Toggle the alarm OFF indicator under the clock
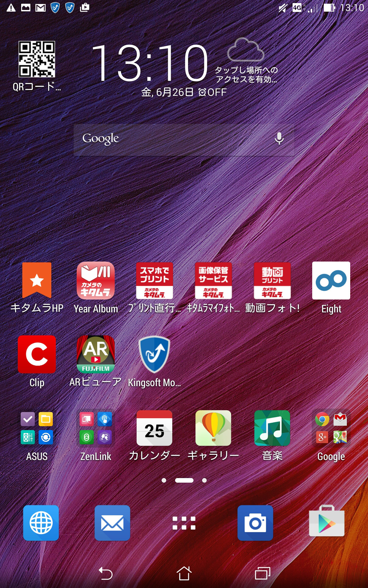Viewport: 368px width, 588px height. click(x=213, y=92)
